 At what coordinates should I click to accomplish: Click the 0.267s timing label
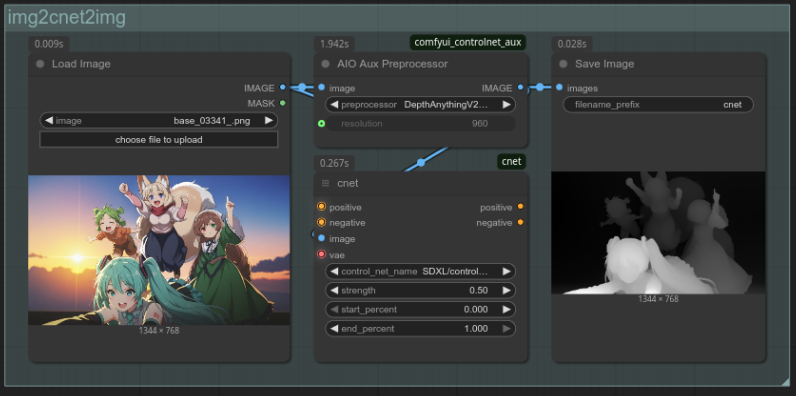pos(334,163)
